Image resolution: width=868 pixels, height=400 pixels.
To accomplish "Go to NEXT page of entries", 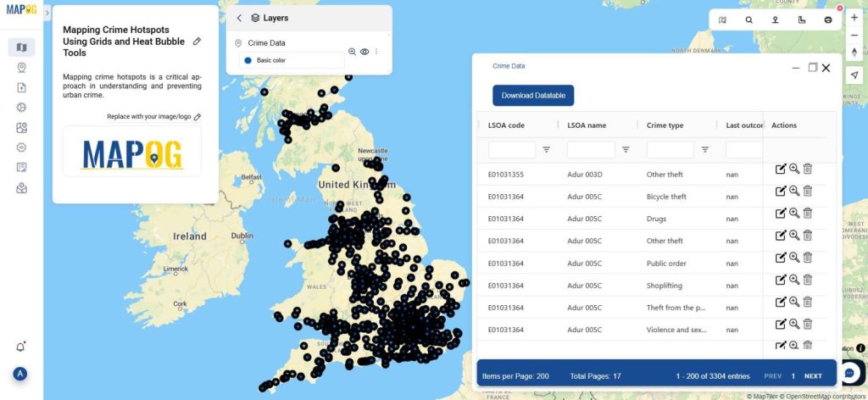I will [x=813, y=376].
